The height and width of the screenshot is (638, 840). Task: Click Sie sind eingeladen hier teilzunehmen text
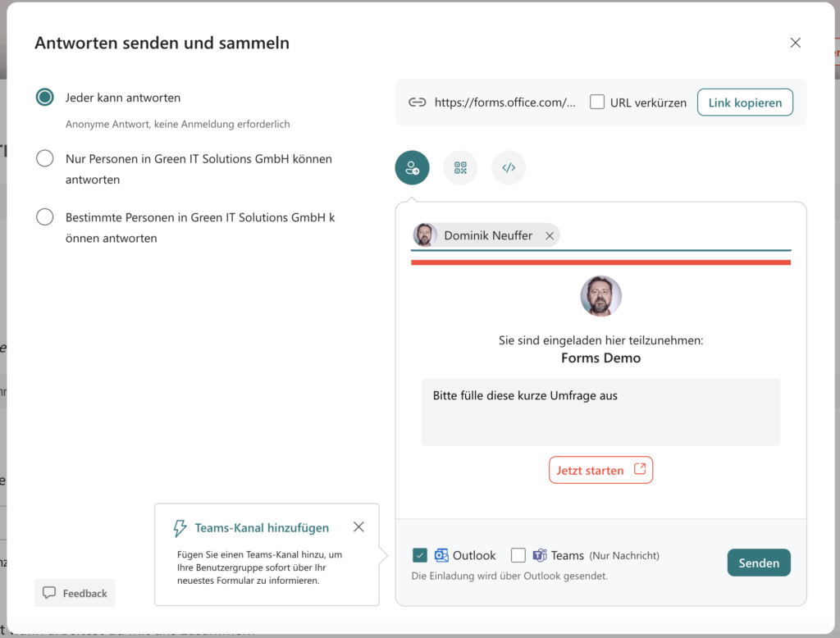coord(600,340)
